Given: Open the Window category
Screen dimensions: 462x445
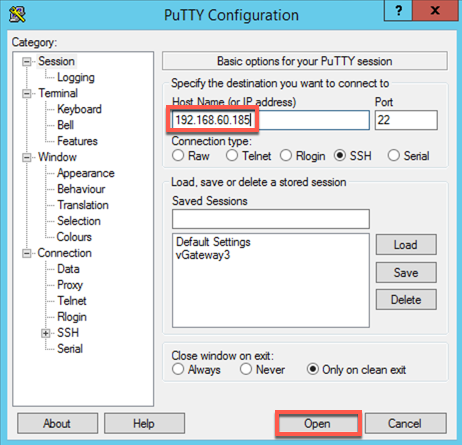Looking at the screenshot, I should point(57,157).
